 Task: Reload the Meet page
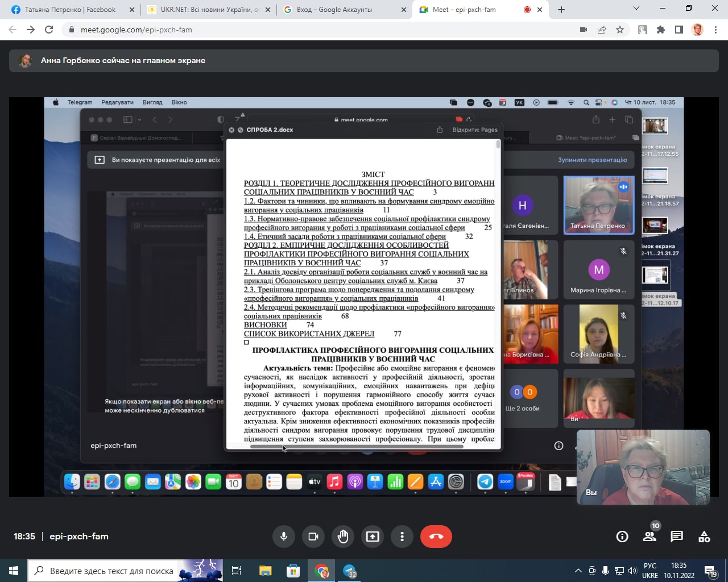pos(49,30)
